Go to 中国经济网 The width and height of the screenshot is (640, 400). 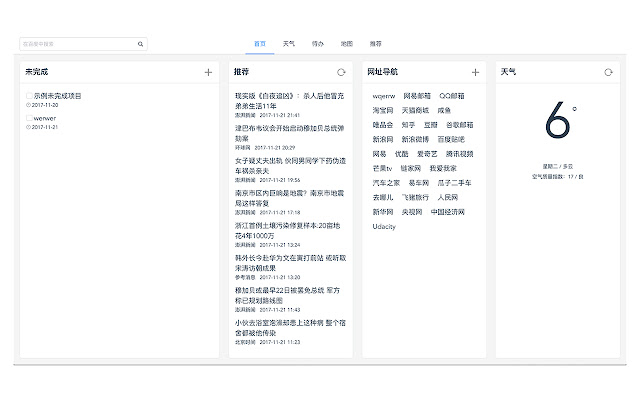click(x=448, y=212)
